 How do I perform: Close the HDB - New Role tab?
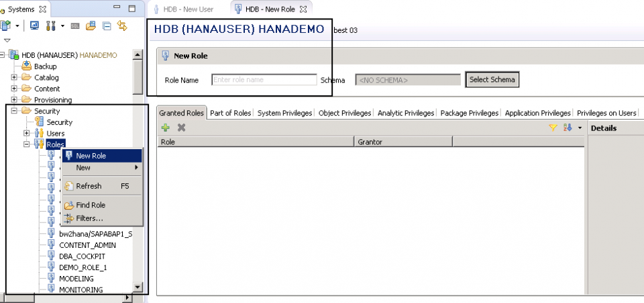point(303,9)
